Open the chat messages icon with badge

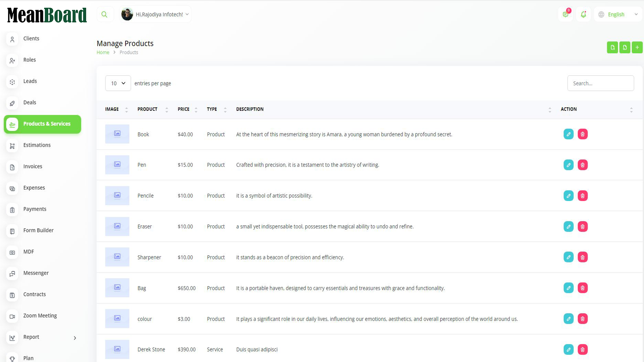[566, 14]
